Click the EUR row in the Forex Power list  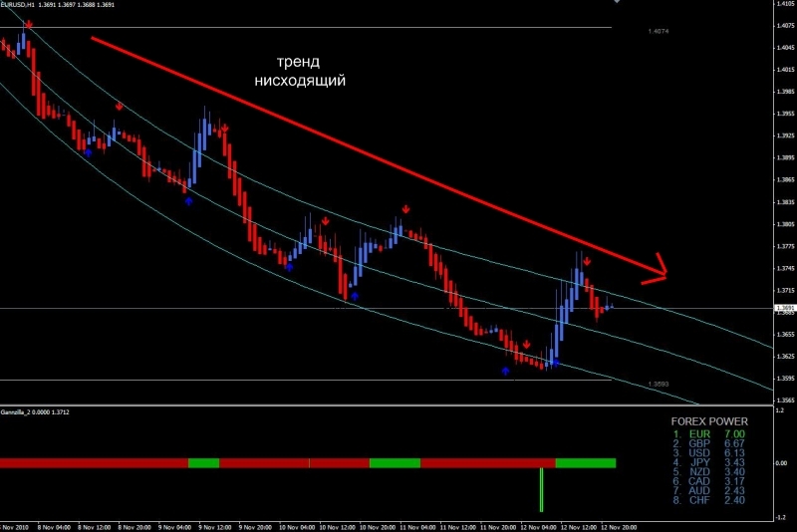(709, 434)
